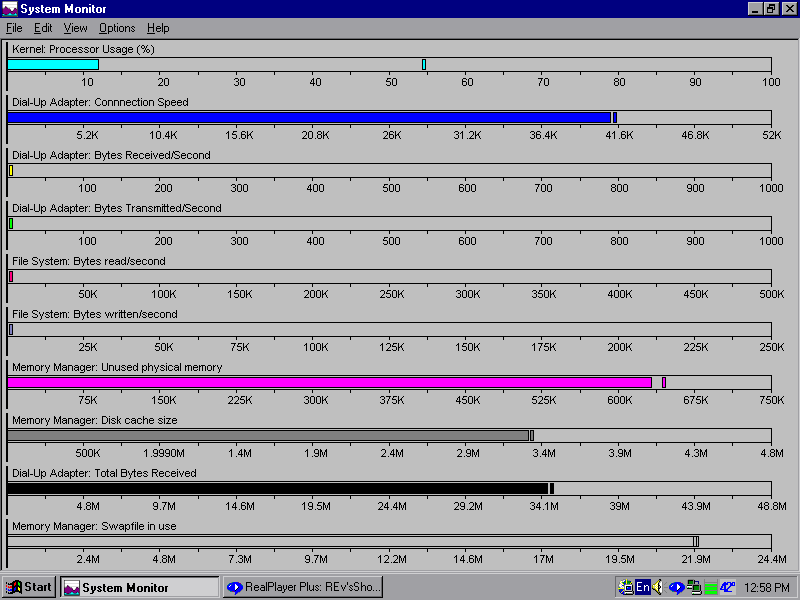Click the green bars tray icon
The image size is (800, 600).
click(x=710, y=587)
